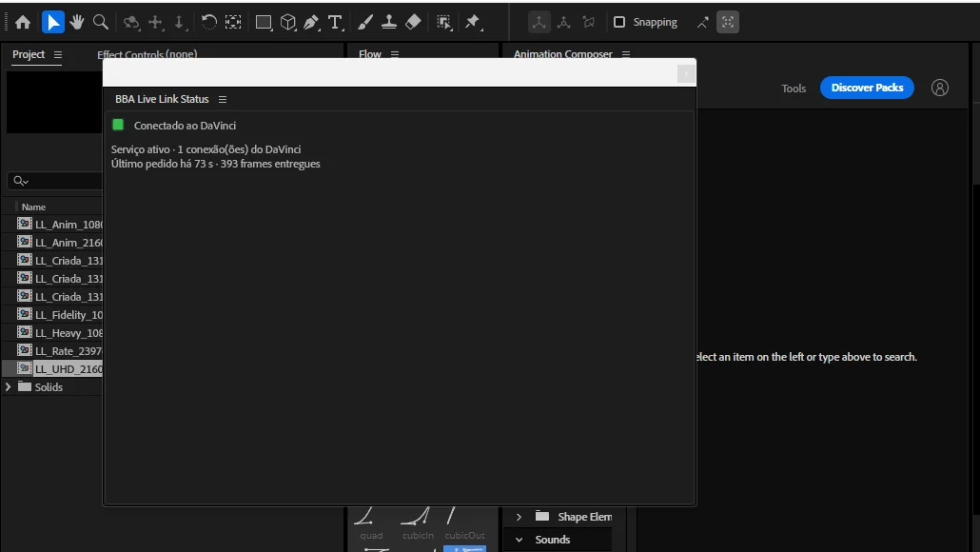Switch to the Project tab
This screenshot has height=552, width=980.
(x=29, y=54)
